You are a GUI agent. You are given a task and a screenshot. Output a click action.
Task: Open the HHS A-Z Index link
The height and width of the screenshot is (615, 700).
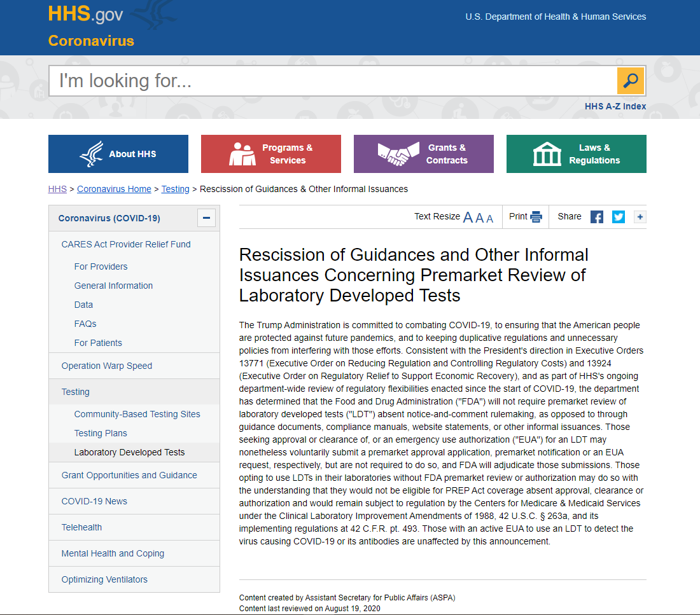click(615, 106)
